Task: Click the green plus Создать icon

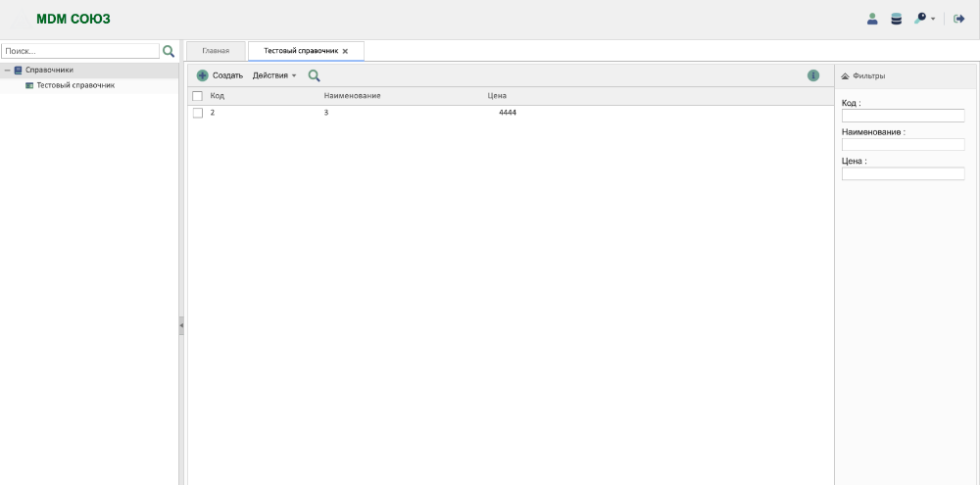Action: pos(203,75)
